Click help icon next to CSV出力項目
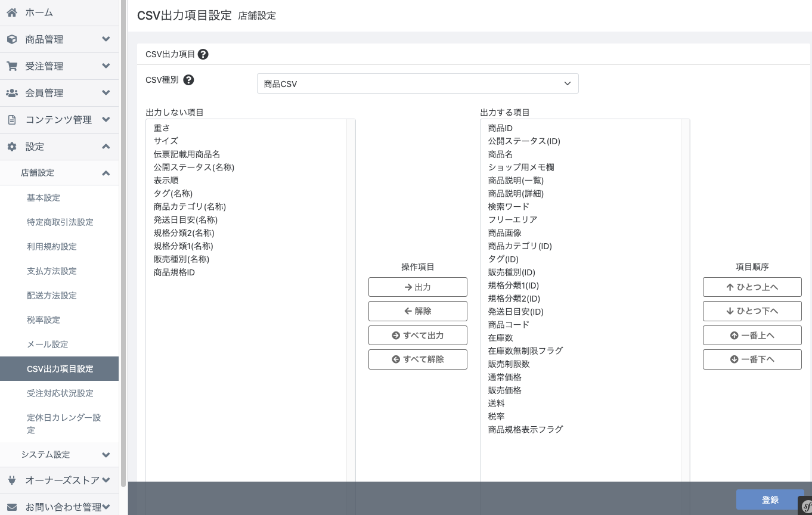This screenshot has width=812, height=515. pyautogui.click(x=203, y=54)
